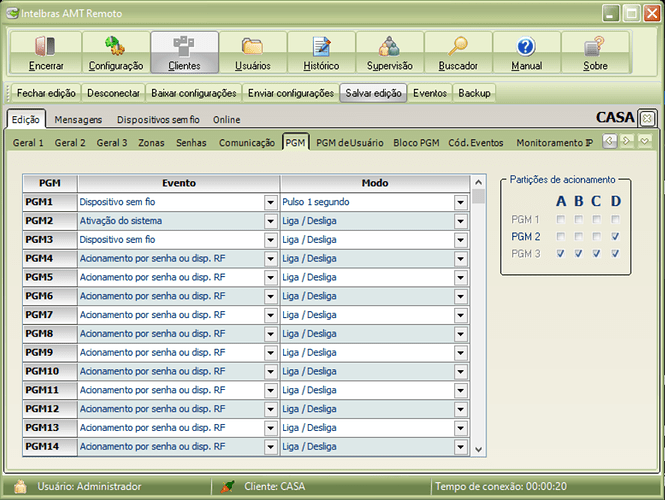The height and width of the screenshot is (500, 665).
Task: Click the tab scroll right arrow
Action: click(626, 141)
